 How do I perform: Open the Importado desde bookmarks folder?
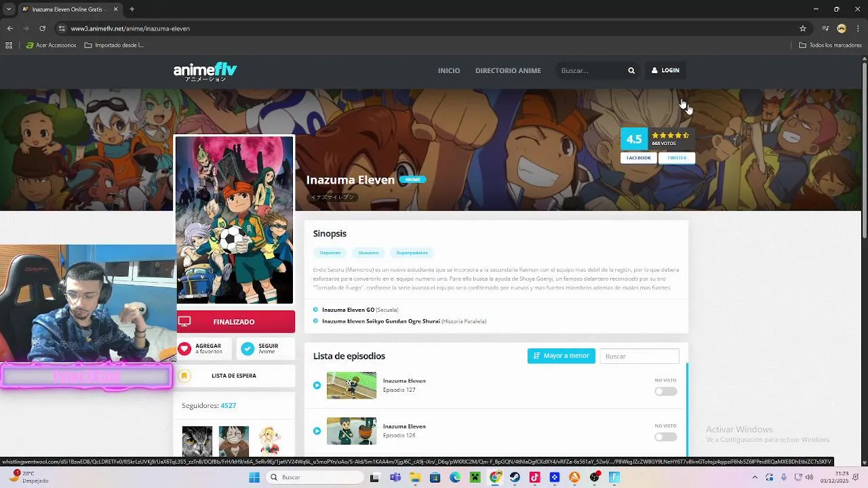coord(114,45)
